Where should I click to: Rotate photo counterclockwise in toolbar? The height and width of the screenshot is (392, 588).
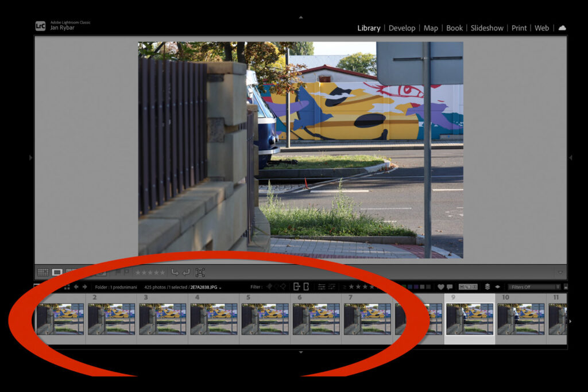click(x=175, y=272)
